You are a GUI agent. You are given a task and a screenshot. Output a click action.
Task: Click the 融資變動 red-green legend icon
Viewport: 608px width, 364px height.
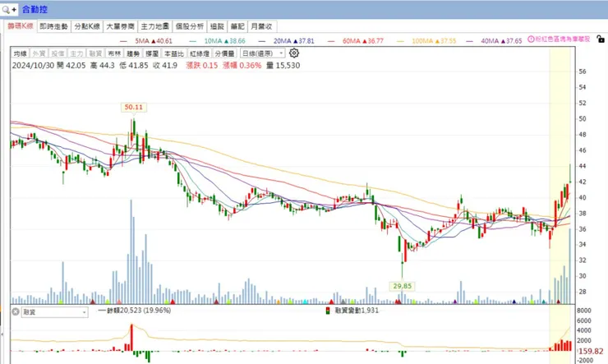328,311
